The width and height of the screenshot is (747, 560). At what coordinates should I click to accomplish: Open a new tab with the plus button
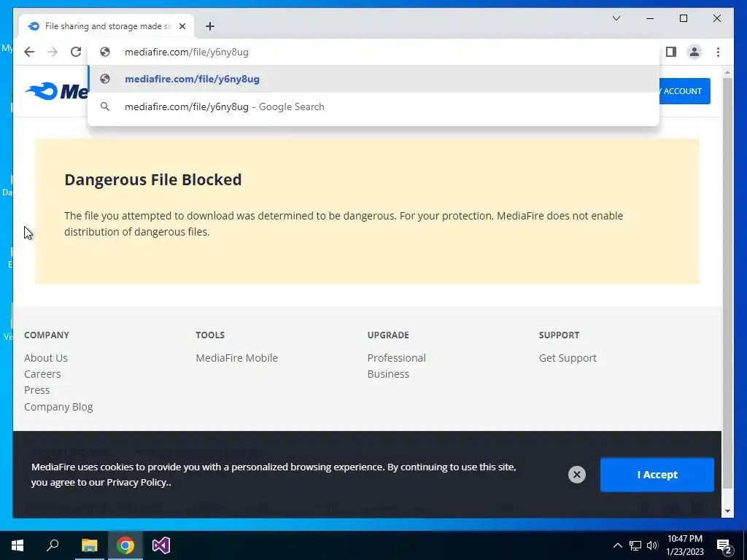209,26
